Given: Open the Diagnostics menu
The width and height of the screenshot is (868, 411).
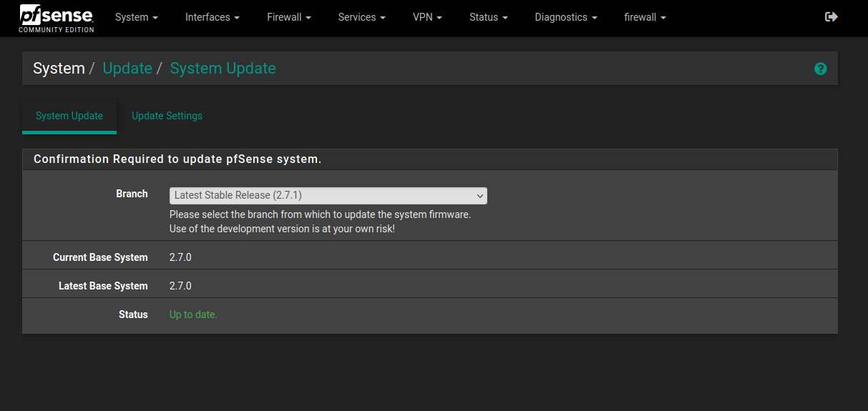Looking at the screenshot, I should coord(566,17).
